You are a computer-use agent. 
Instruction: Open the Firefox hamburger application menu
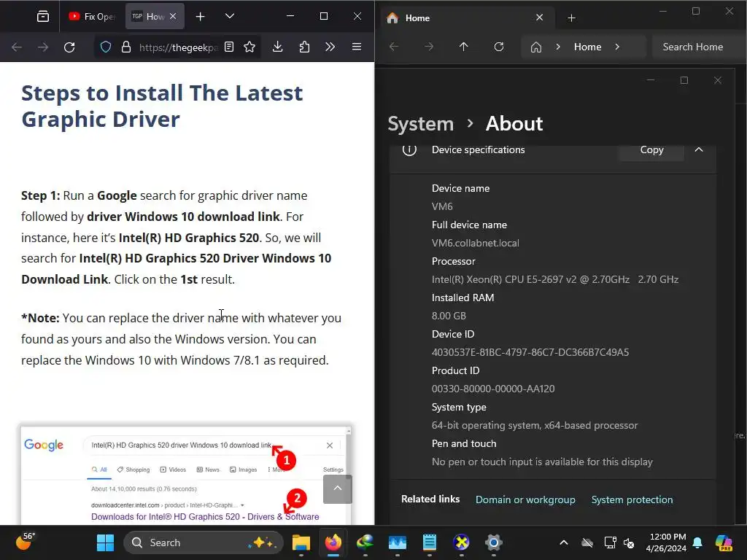356,47
